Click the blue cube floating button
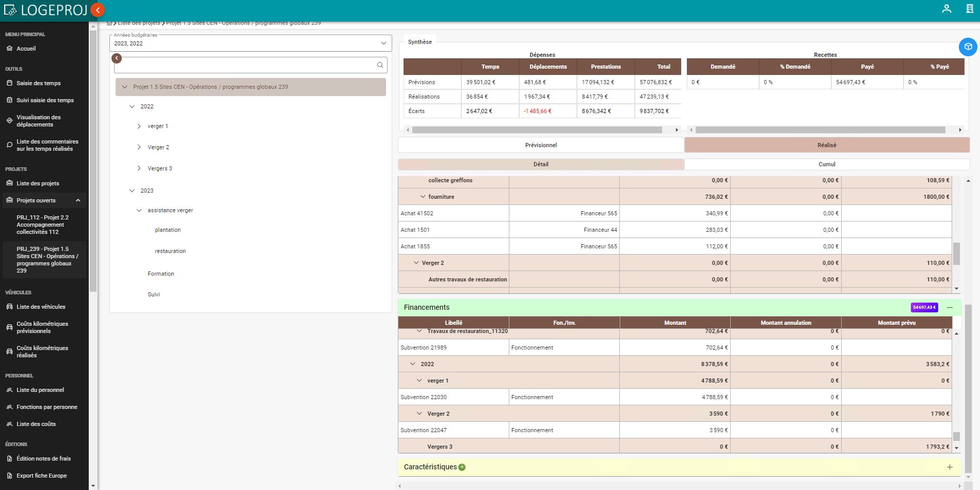The width and height of the screenshot is (980, 490). (x=968, y=47)
